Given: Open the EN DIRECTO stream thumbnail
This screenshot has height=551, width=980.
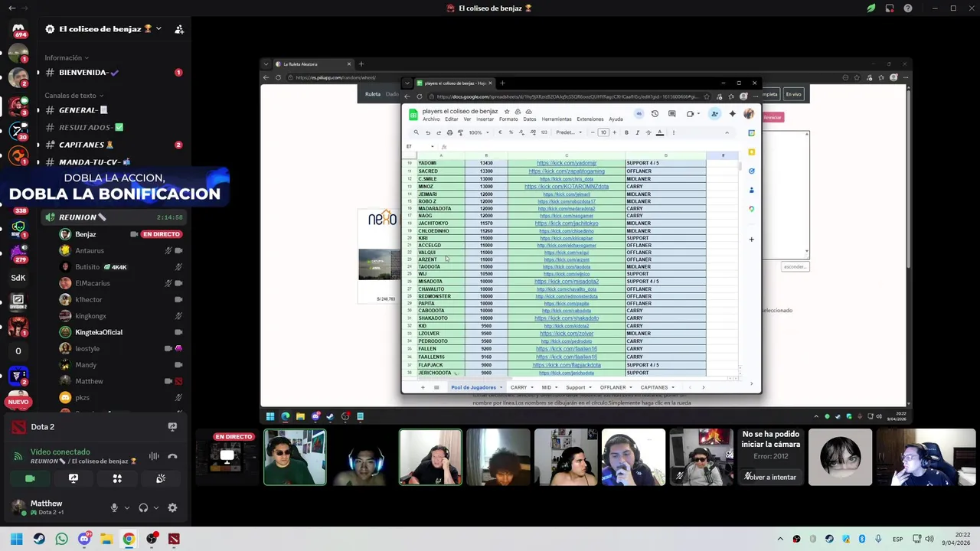Looking at the screenshot, I should [227, 457].
